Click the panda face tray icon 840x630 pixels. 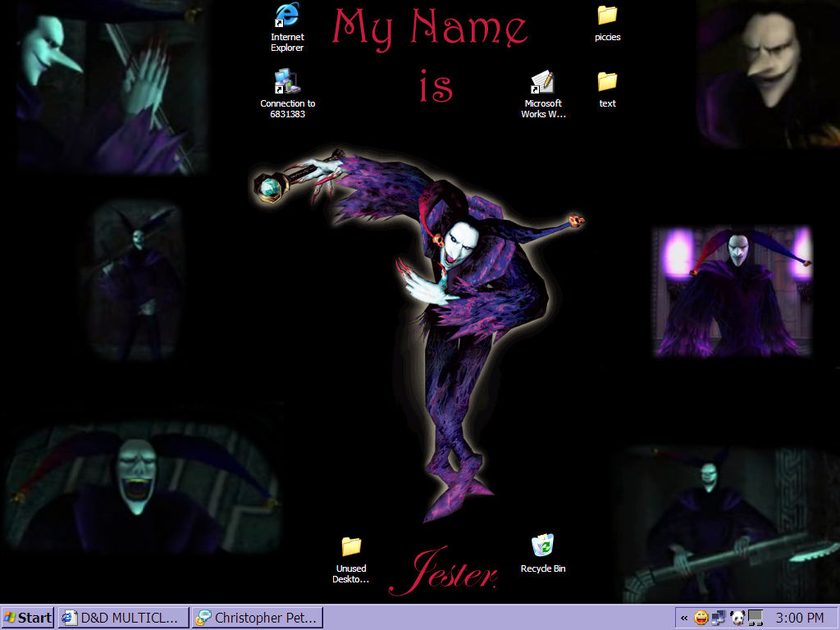(x=737, y=618)
